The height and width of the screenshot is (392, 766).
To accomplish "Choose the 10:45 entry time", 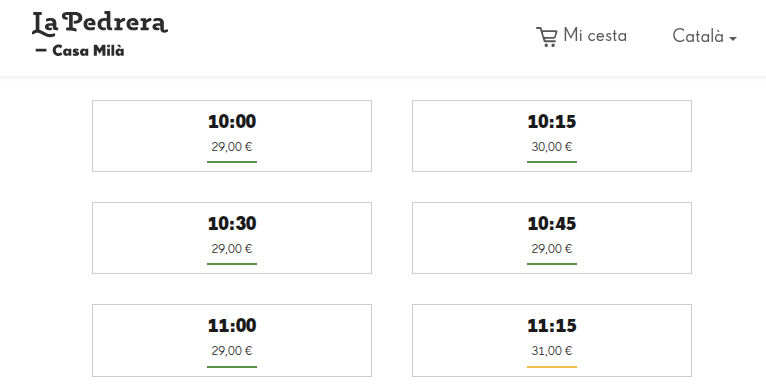I will (552, 238).
